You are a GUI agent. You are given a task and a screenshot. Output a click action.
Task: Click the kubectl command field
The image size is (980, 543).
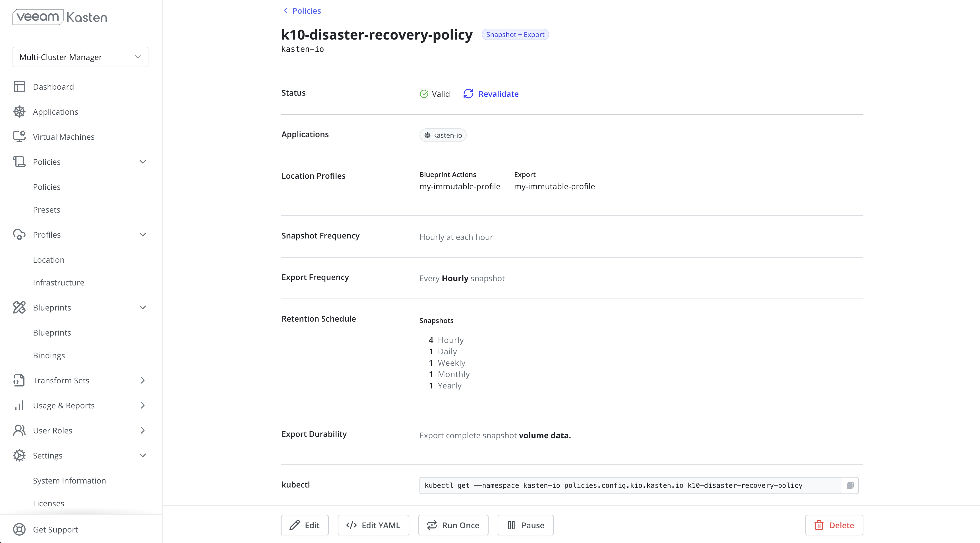pyautogui.click(x=630, y=486)
